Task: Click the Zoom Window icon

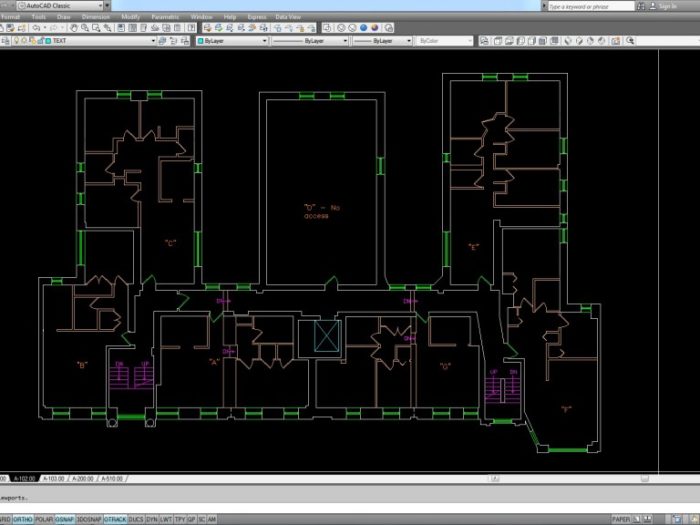Action: click(x=96, y=28)
